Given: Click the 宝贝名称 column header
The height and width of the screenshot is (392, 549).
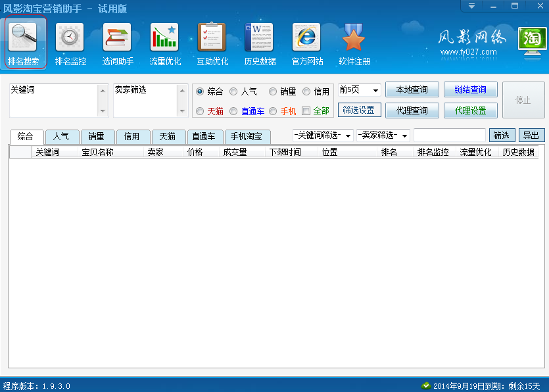Looking at the screenshot, I should (110, 152).
